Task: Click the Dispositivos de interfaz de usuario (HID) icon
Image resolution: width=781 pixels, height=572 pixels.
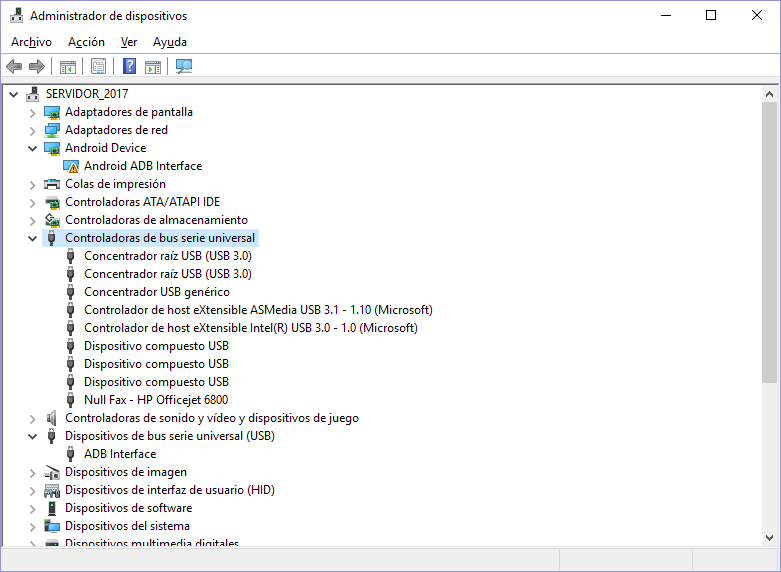Action: pyautogui.click(x=52, y=491)
